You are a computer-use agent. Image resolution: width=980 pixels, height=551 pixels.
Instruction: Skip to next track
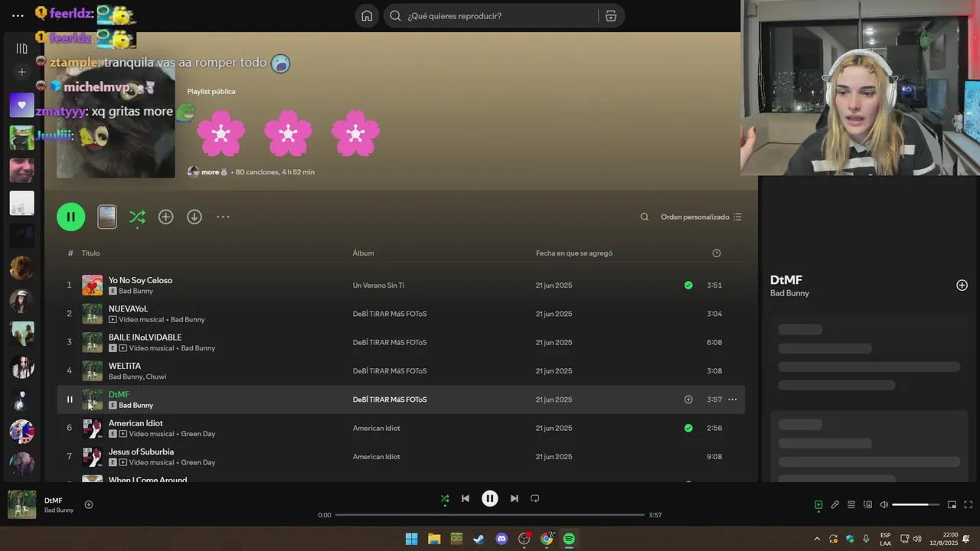(x=514, y=498)
